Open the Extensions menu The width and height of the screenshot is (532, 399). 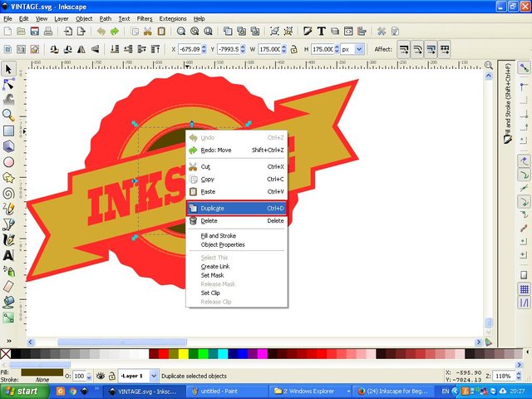point(173,18)
